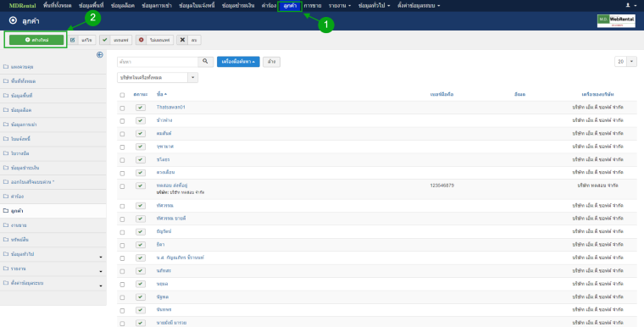Open the ลูกค้า menu in top navigation

pyautogui.click(x=290, y=6)
